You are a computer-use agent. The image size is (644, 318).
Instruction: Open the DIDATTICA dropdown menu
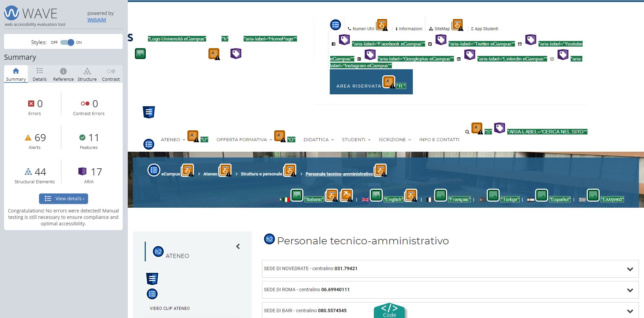click(319, 140)
